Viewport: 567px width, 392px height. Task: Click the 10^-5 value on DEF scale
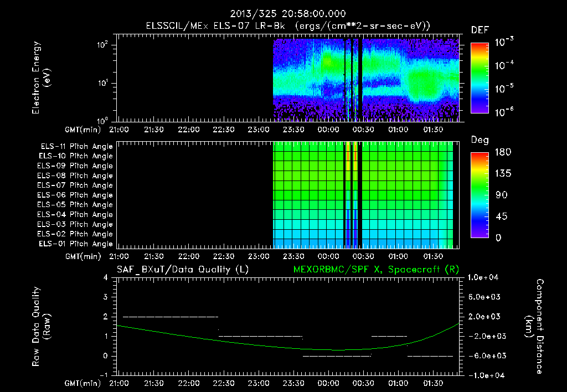(504, 89)
